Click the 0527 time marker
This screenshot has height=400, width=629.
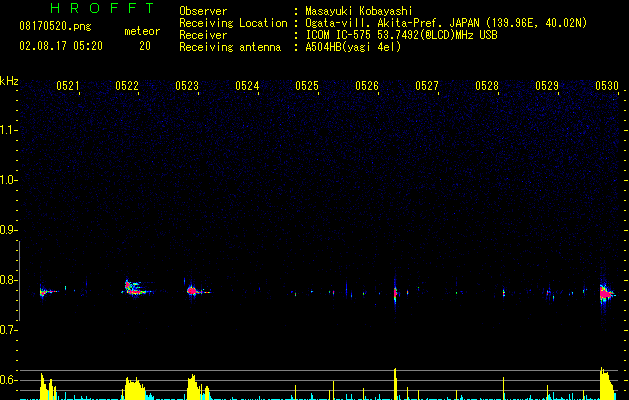click(427, 86)
